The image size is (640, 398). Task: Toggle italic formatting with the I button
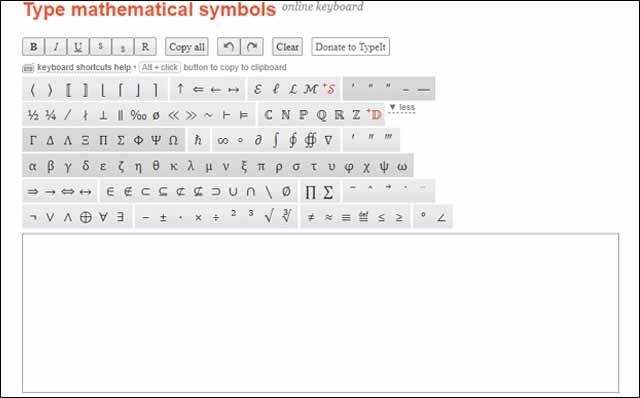pos(56,47)
